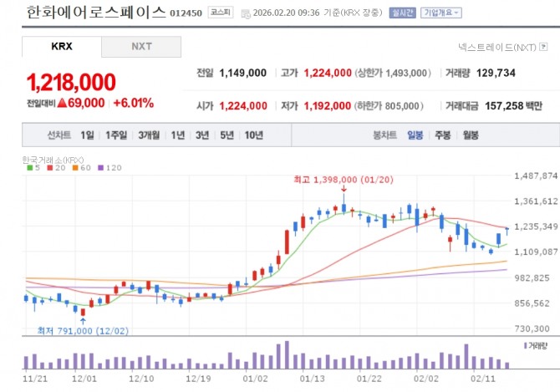Select the KRX tab

[61, 47]
